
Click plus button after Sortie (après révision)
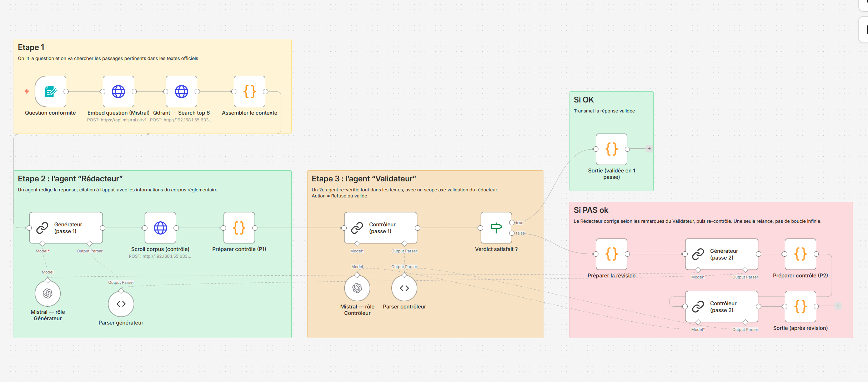[x=838, y=306]
